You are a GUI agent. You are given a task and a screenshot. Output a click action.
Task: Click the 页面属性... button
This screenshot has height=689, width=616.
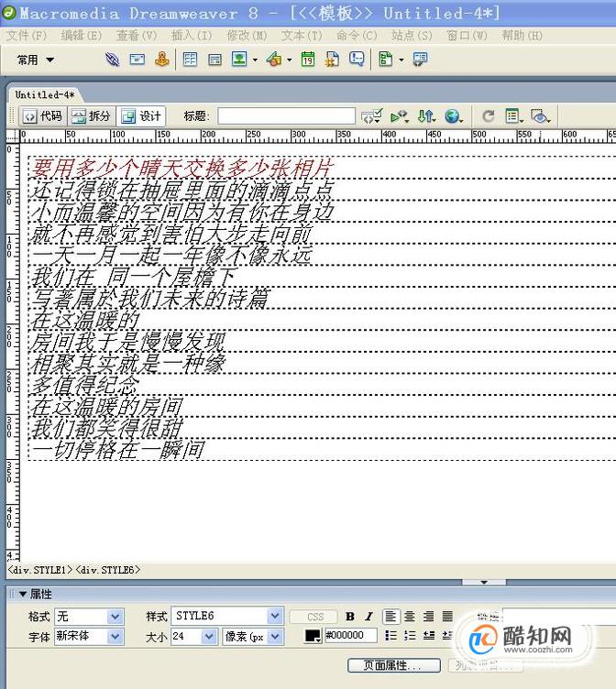(x=394, y=665)
